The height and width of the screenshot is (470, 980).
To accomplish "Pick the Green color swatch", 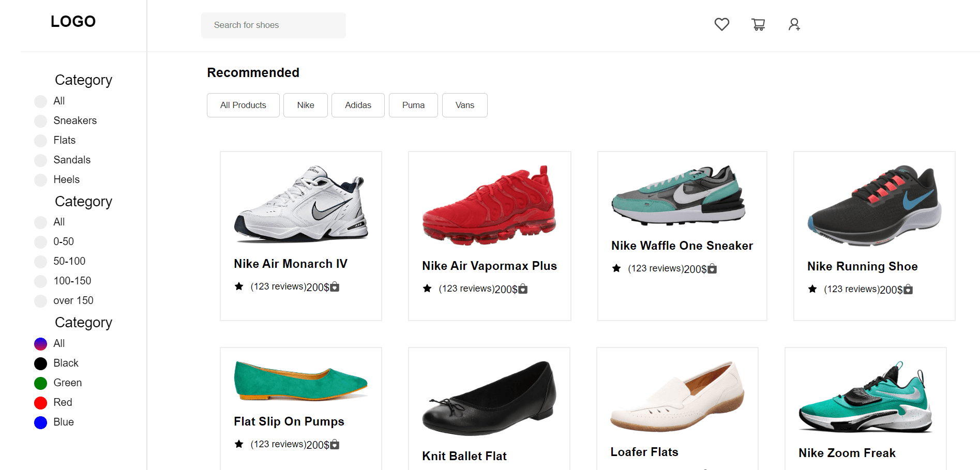I will [x=40, y=383].
